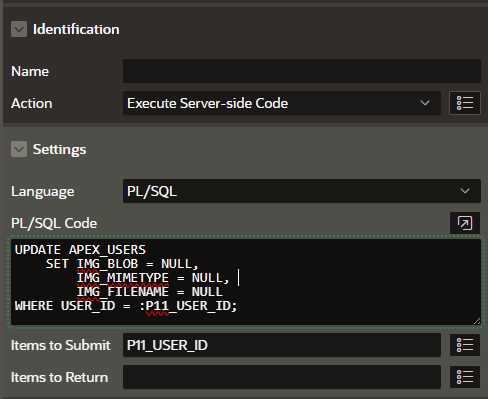Click inside the PL/SQL Code text area
Image resolution: width=488 pixels, height=399 pixels.
point(246,282)
